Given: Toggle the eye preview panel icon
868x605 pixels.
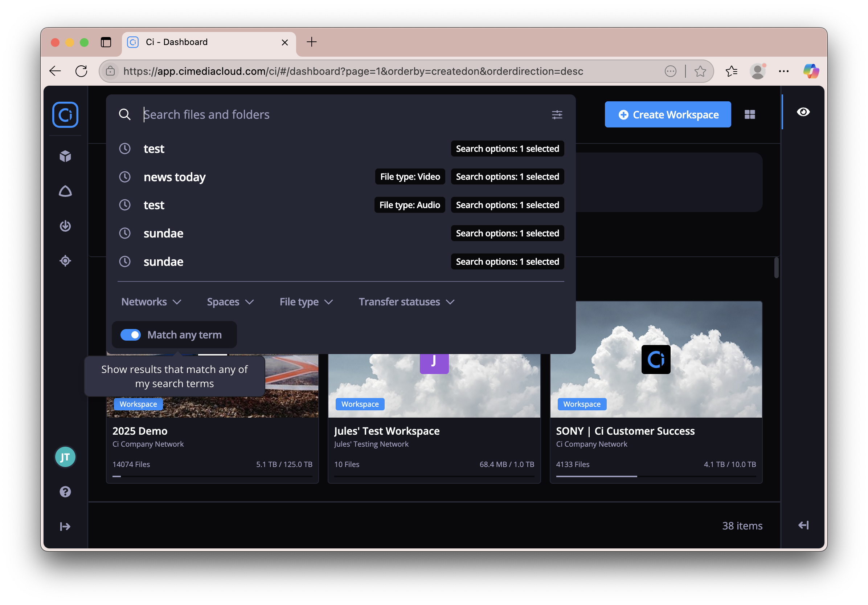Looking at the screenshot, I should click(x=803, y=112).
